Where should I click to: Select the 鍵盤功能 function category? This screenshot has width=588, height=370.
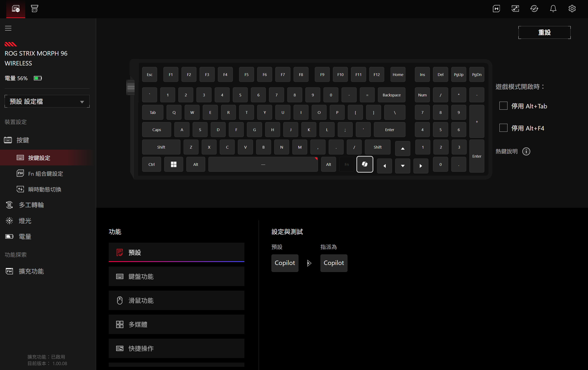tap(176, 276)
